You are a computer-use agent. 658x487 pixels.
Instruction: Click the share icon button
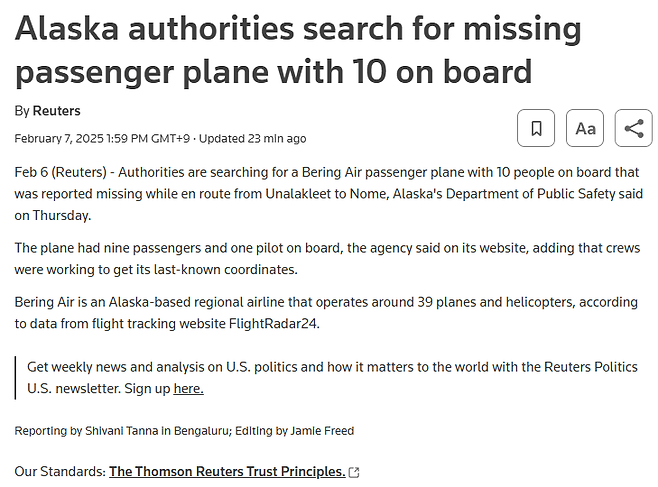click(633, 129)
